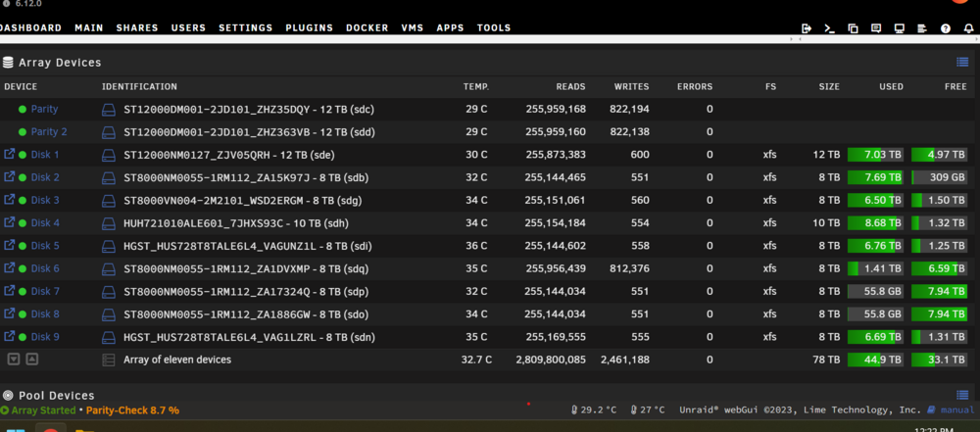The width and height of the screenshot is (980, 432).
Task: Open File Explorer from taskbar
Action: tap(84, 430)
